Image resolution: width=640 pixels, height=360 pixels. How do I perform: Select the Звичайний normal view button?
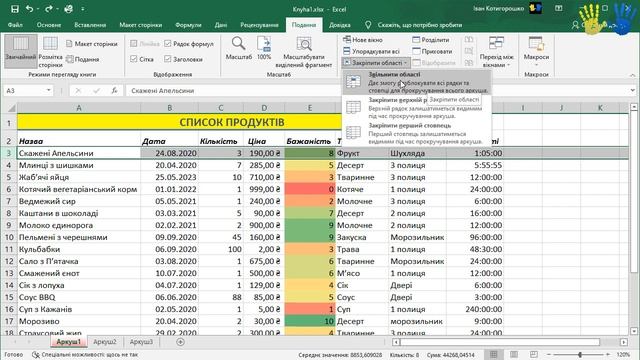(x=20, y=51)
